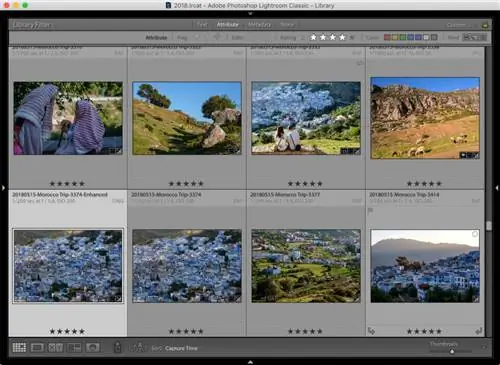
Task: Select the striped shawls women thumbnail
Action: (68, 118)
